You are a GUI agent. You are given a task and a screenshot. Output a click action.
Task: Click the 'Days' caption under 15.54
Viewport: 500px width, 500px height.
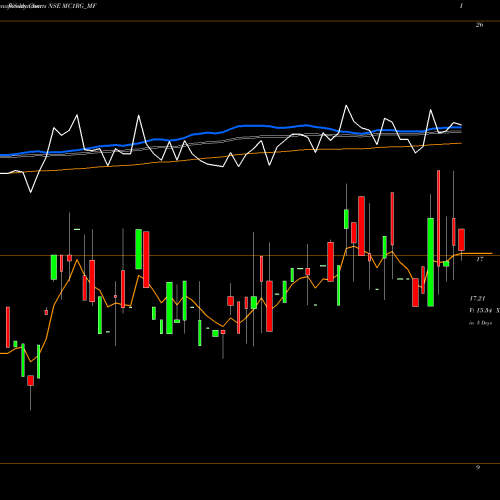point(486,323)
